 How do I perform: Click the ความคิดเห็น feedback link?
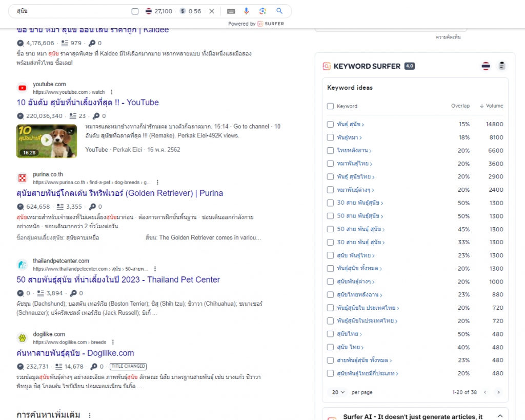pyautogui.click(x=448, y=37)
